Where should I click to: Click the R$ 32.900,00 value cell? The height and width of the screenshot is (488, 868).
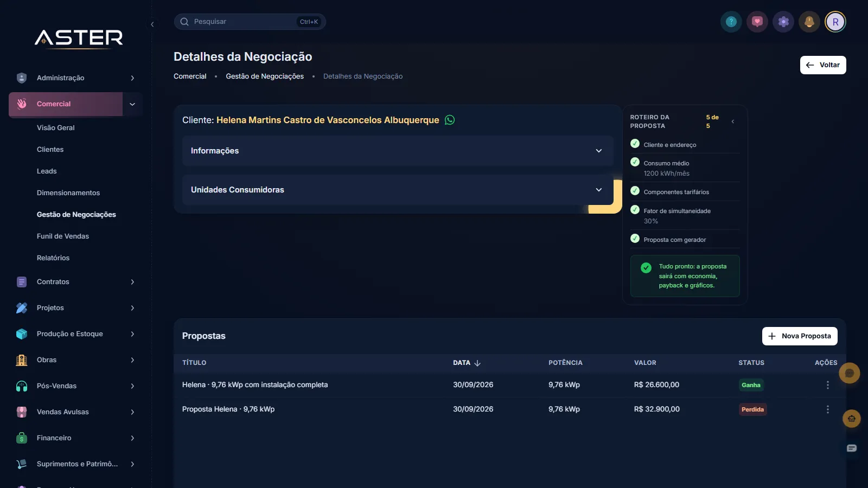tap(656, 409)
